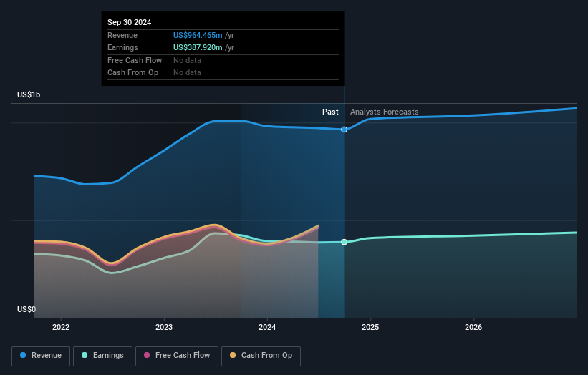Screen dimensions: 588x375
Task: Toggle the Free Cash Flow legend button
Action: click(x=177, y=356)
